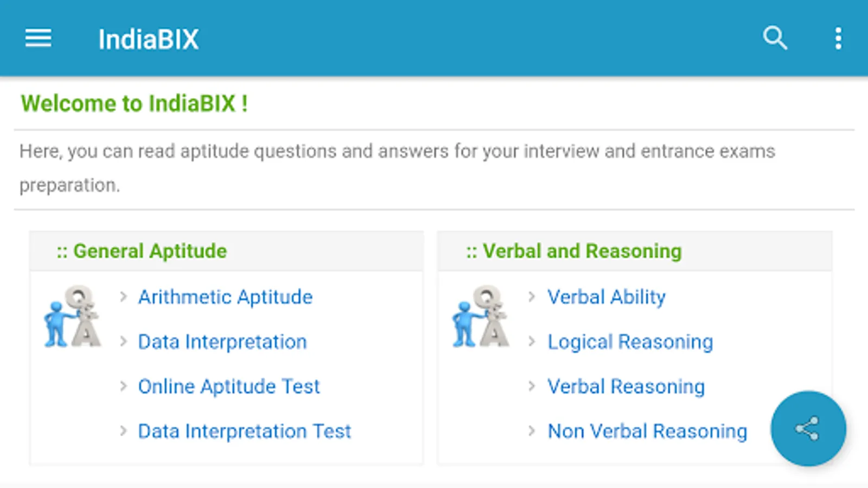Open the Non Verbal Reasoning link
The height and width of the screenshot is (488, 868).
click(x=647, y=432)
